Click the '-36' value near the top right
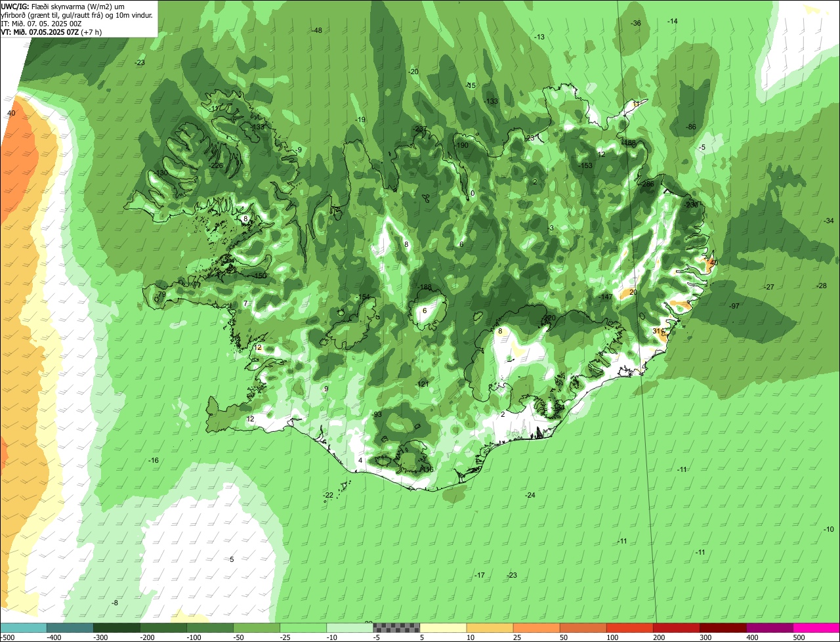The height and width of the screenshot is (642, 840). tap(636, 23)
